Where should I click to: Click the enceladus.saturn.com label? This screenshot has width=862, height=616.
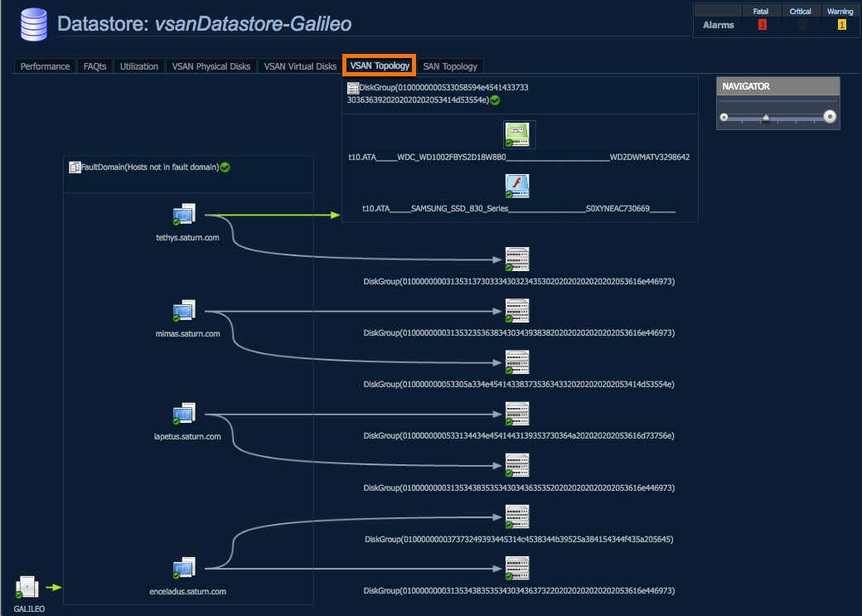tap(187, 592)
